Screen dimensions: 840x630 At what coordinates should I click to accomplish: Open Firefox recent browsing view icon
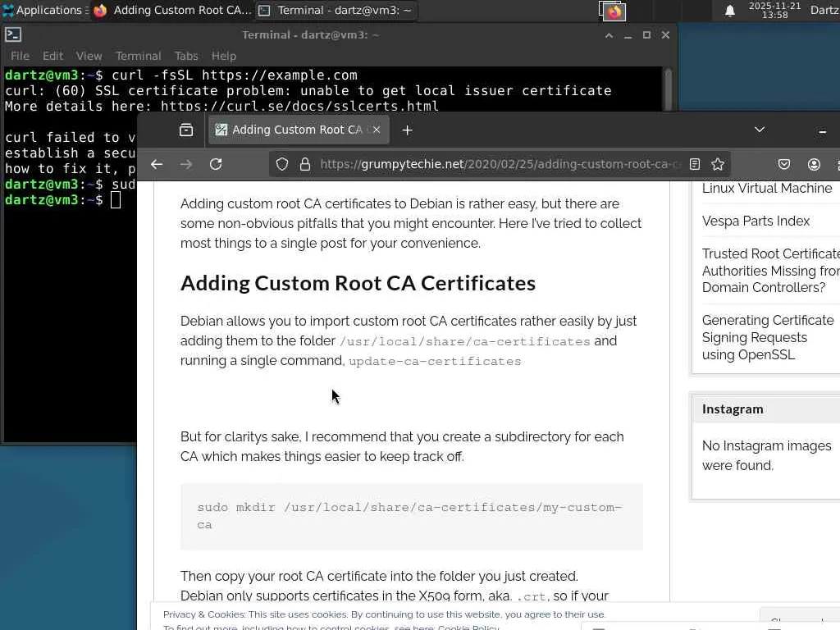coord(186,130)
